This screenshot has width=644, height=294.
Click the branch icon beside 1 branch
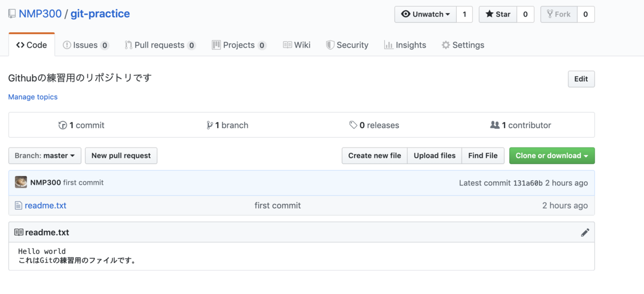click(x=210, y=125)
